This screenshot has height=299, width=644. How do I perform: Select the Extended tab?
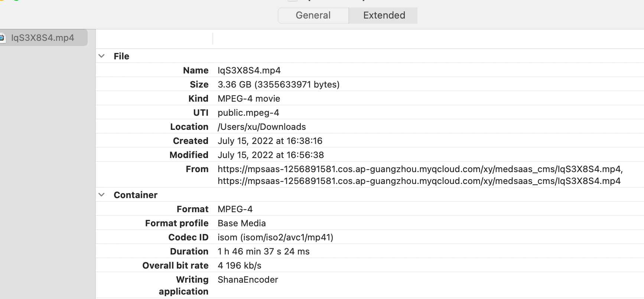click(384, 15)
